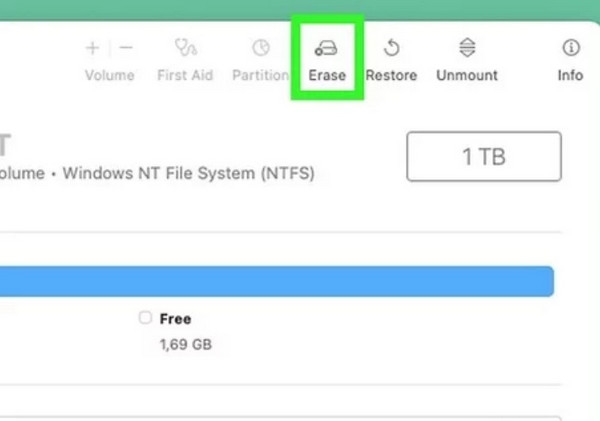
Task: Remove a volume with minus icon
Action: pyautogui.click(x=126, y=48)
